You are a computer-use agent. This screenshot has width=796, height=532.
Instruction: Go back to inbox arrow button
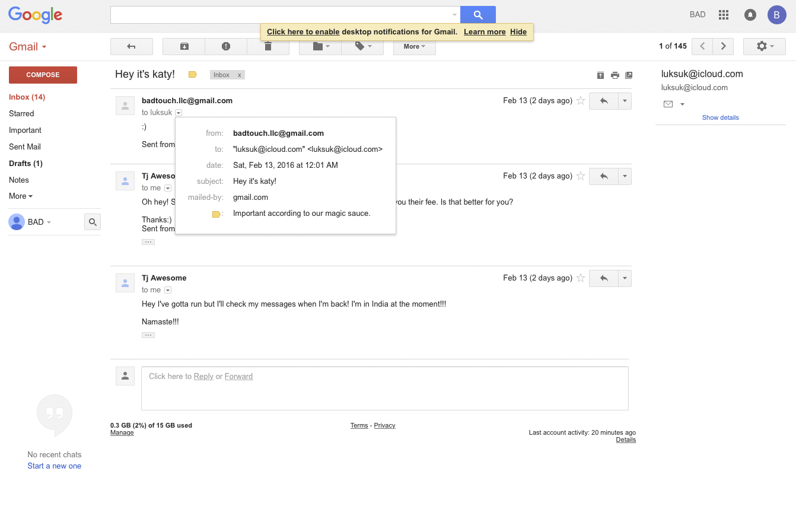click(x=132, y=46)
